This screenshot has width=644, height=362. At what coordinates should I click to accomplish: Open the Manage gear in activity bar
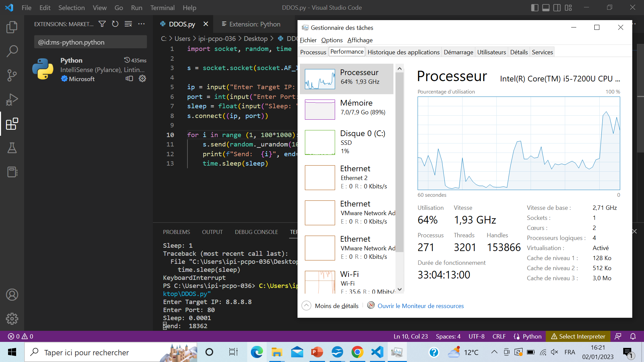point(12,319)
